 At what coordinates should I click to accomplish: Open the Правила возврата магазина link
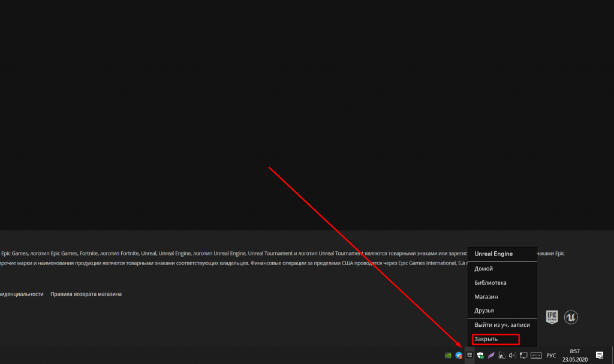(86, 294)
